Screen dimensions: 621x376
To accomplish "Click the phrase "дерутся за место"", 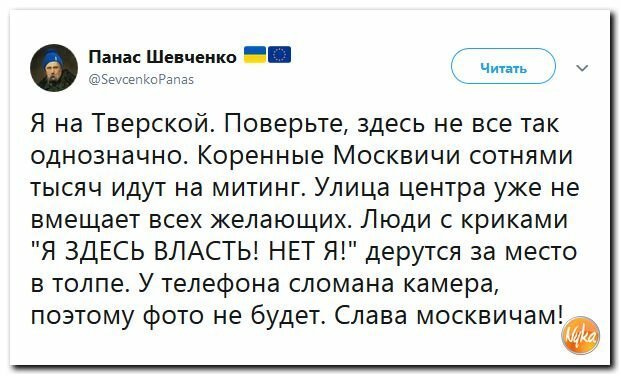I will tap(471, 252).
